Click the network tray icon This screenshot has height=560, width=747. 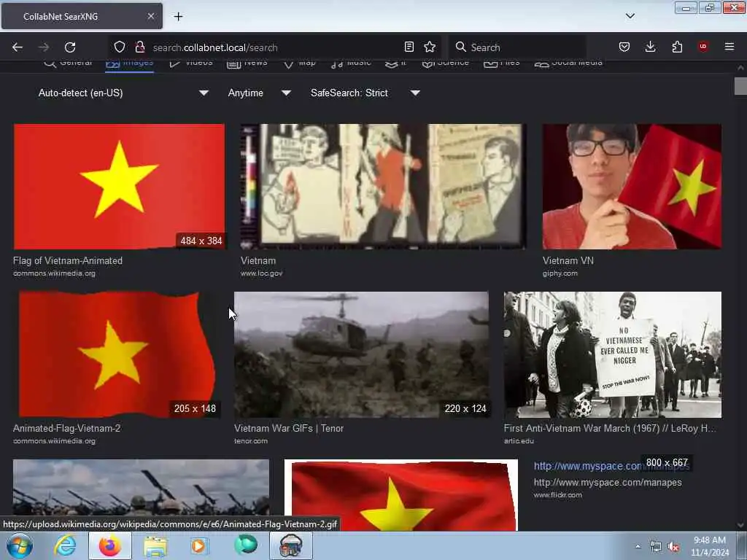[x=656, y=547]
